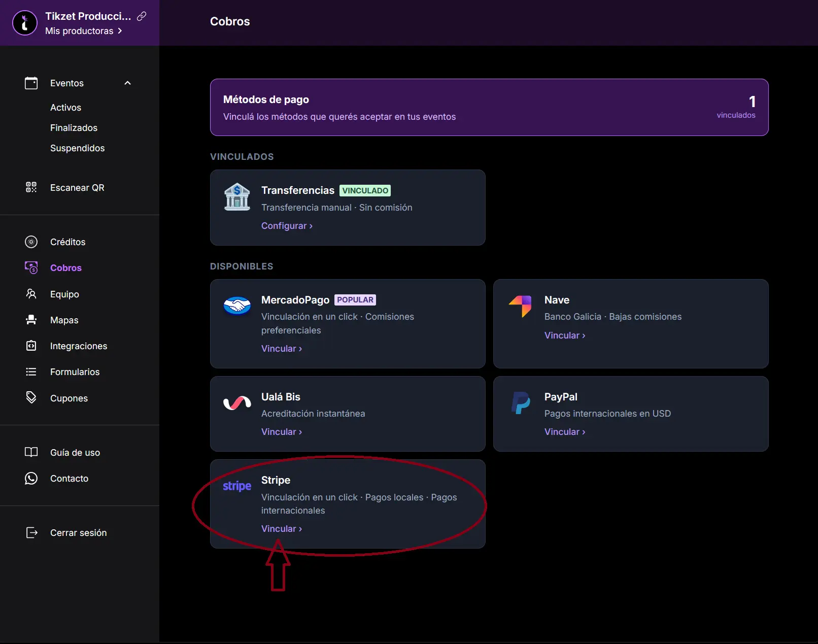
Task: Click the link icon beside Tikzet Producciones
Action: click(x=142, y=16)
